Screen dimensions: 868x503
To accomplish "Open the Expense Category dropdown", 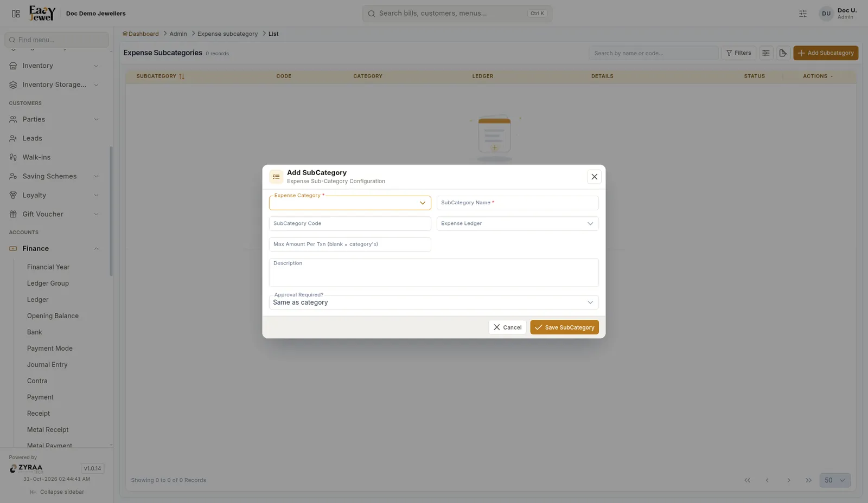I will click(350, 203).
